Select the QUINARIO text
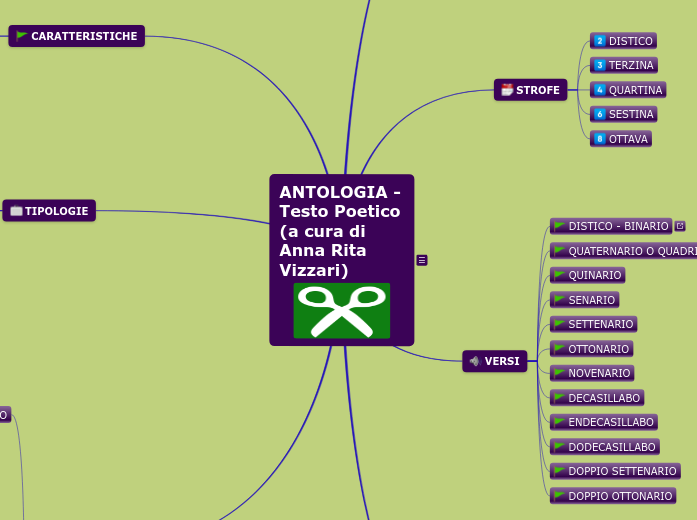697x520 pixels. pos(595,275)
